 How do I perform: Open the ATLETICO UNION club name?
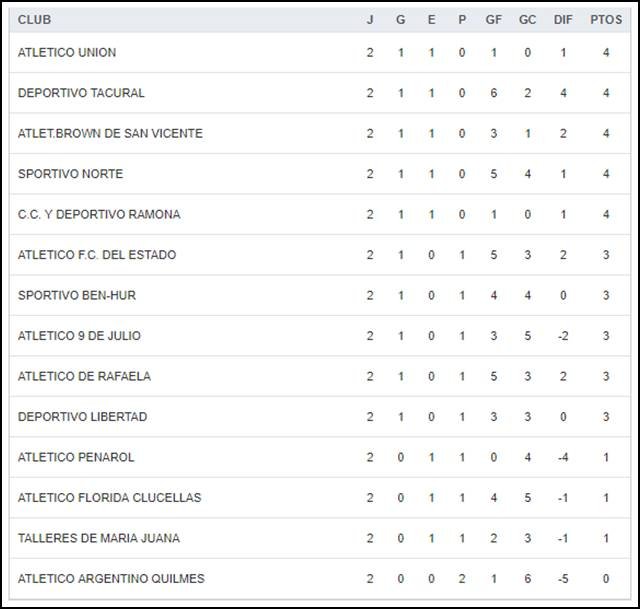coord(67,53)
